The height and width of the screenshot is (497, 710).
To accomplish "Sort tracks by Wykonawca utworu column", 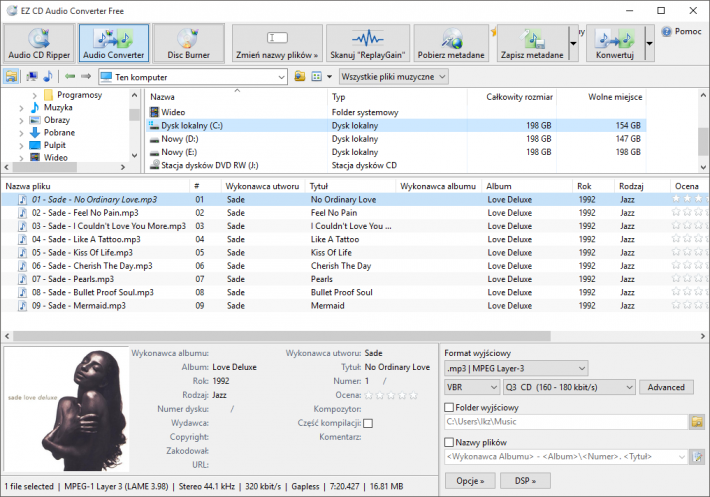I will pos(263,186).
